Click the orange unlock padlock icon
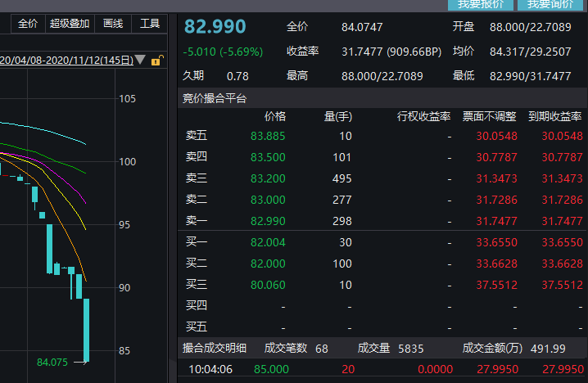Screen dimensions: 588x383 (x=157, y=61)
